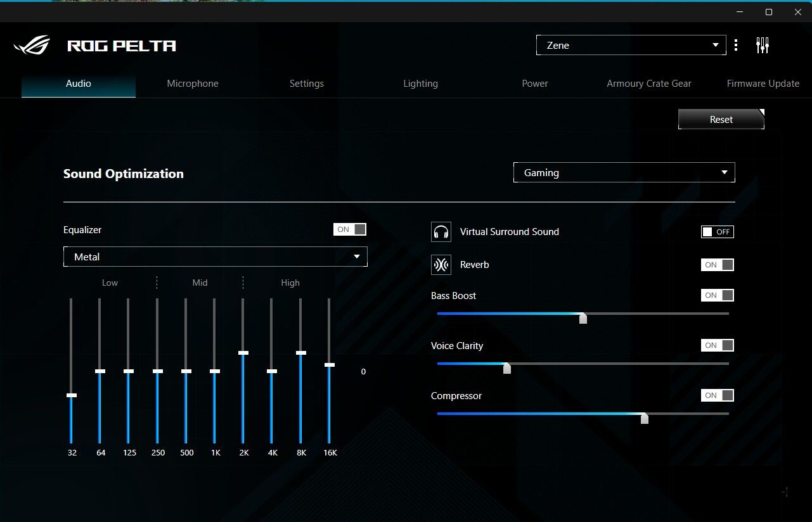Expand the Gaming sound optimization dropdown
The height and width of the screenshot is (522, 812).
pyautogui.click(x=624, y=172)
